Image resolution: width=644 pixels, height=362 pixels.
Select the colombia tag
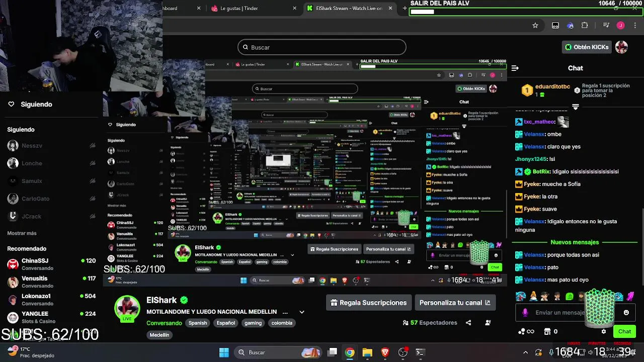click(x=282, y=323)
